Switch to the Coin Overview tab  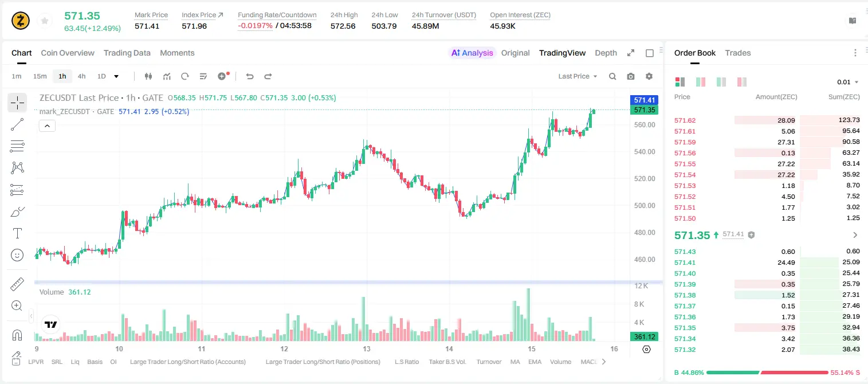click(68, 53)
